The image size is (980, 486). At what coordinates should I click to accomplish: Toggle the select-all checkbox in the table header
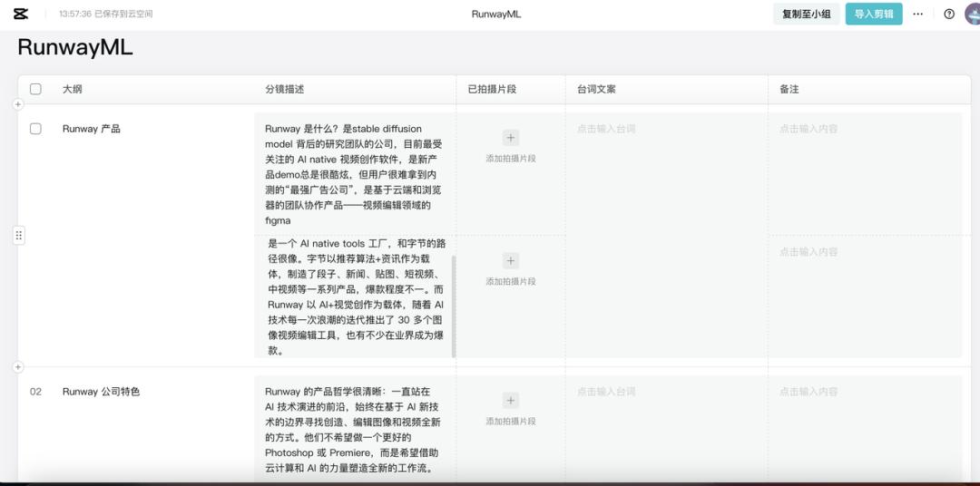(35, 90)
